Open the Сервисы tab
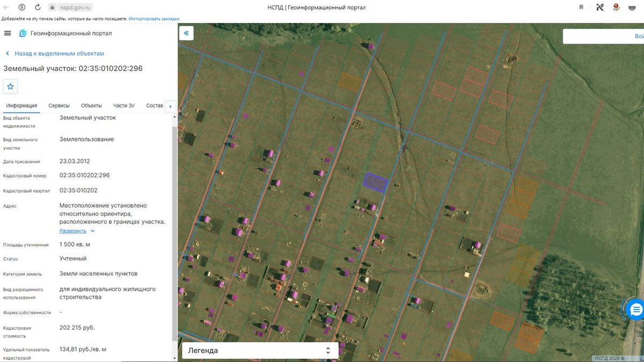 pos(59,106)
